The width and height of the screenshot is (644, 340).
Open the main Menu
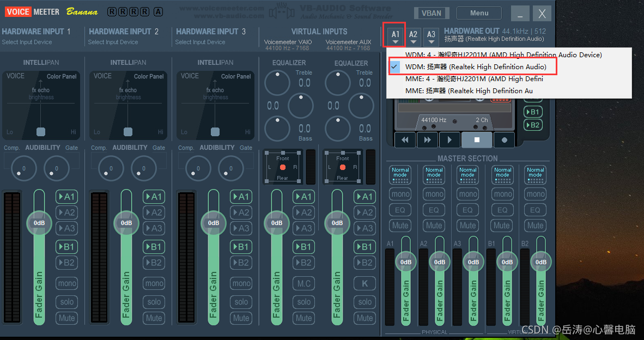(x=479, y=13)
